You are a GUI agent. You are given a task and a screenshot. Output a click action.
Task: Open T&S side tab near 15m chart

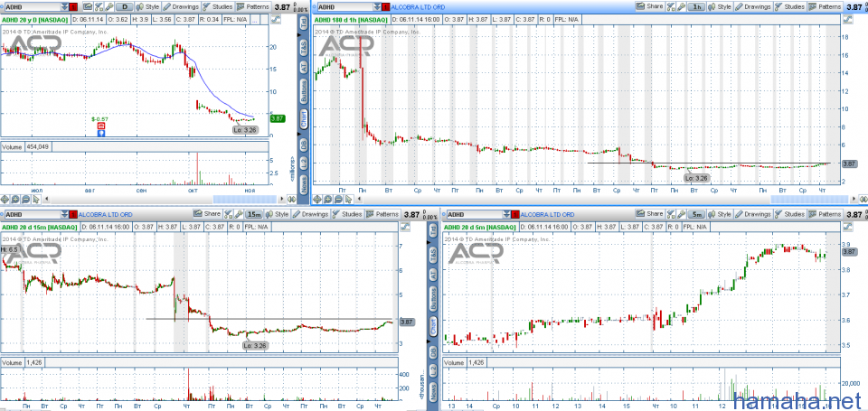[433, 255]
